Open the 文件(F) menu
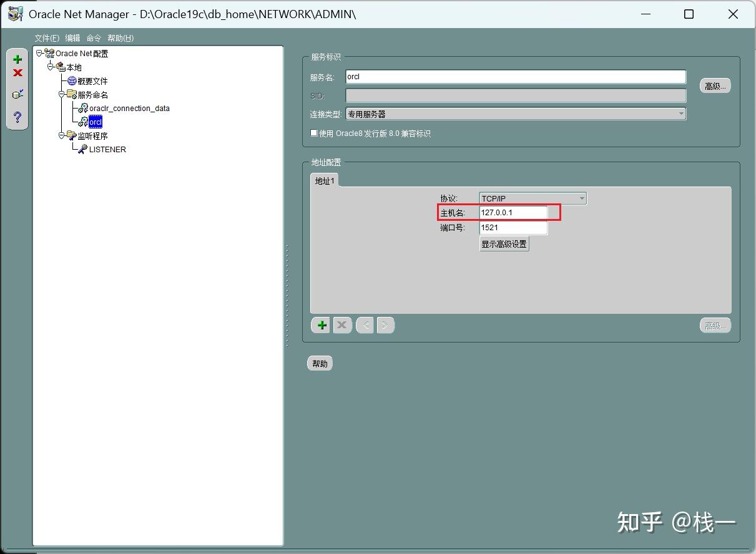The height and width of the screenshot is (554, 756). point(47,38)
